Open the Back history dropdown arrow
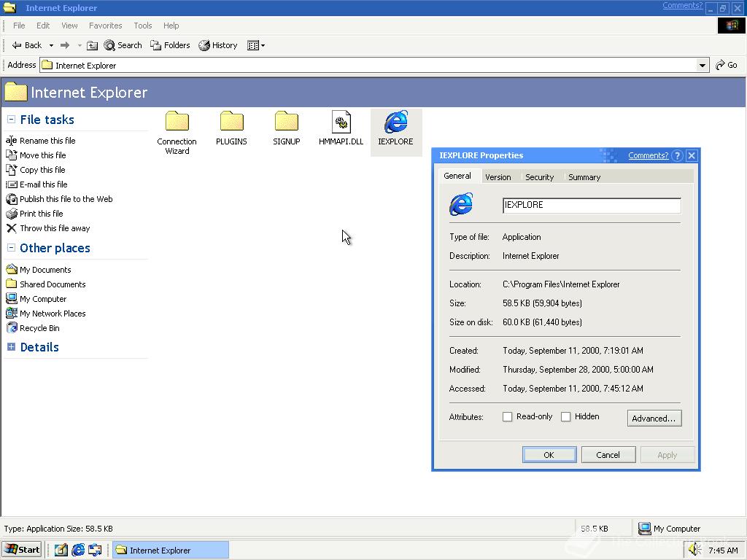 (51, 46)
